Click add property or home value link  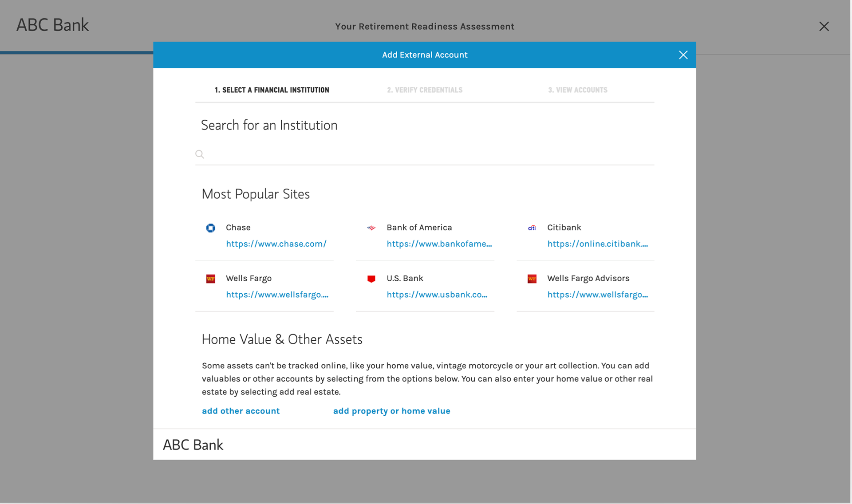point(392,411)
